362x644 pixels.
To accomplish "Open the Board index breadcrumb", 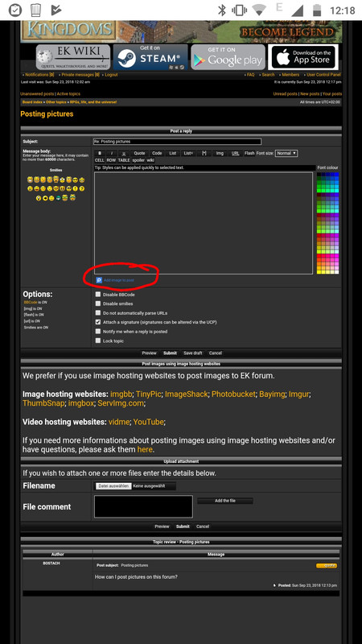I will click(x=32, y=102).
